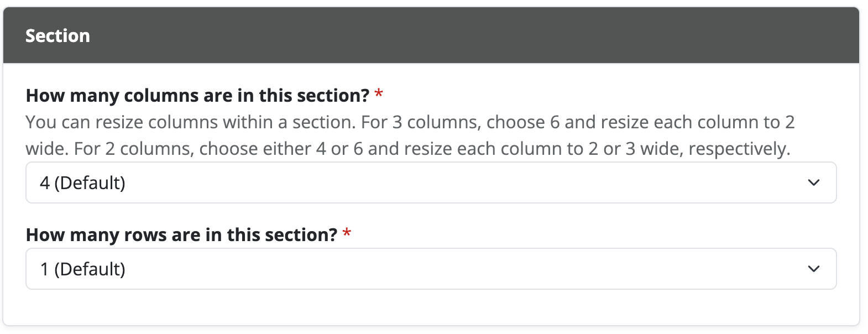This screenshot has width=868, height=334.
Task: Click blank white area below the rows dropdown
Action: point(431,307)
